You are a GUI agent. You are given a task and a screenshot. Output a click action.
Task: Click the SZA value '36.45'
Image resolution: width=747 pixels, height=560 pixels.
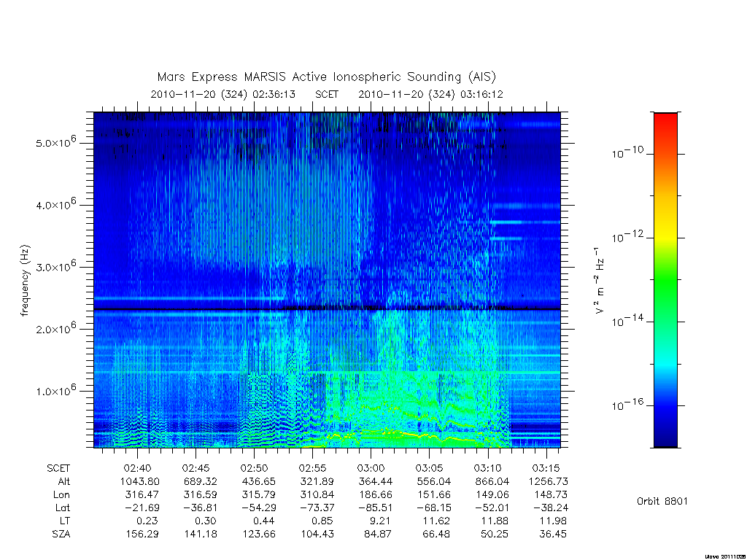[x=553, y=534]
